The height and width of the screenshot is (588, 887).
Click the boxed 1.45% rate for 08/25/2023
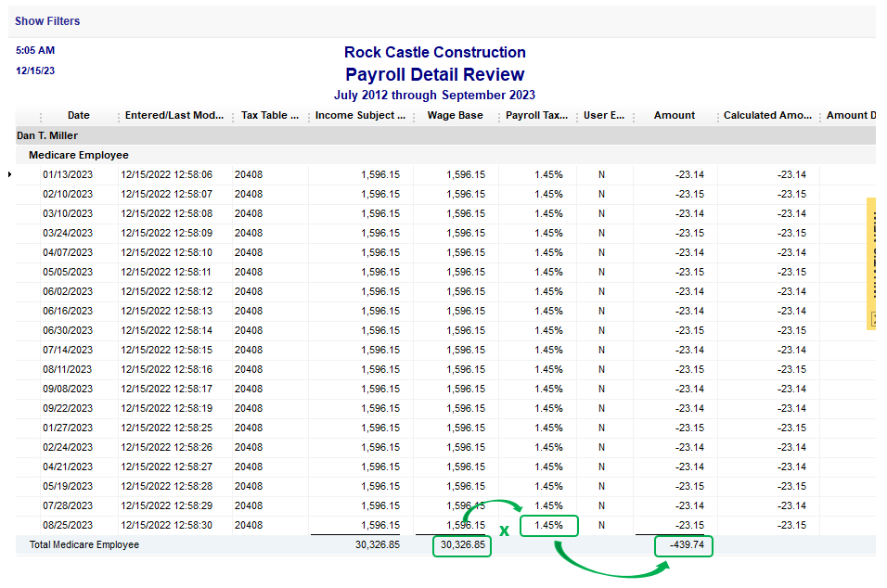click(548, 526)
